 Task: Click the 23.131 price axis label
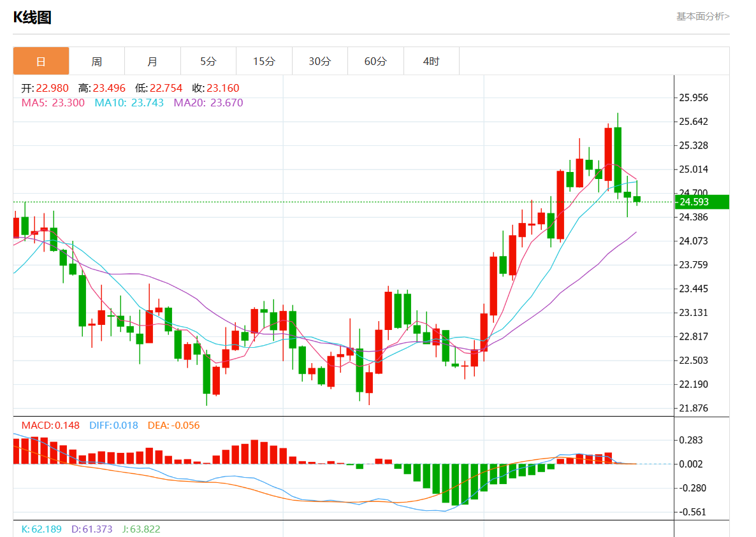694,313
